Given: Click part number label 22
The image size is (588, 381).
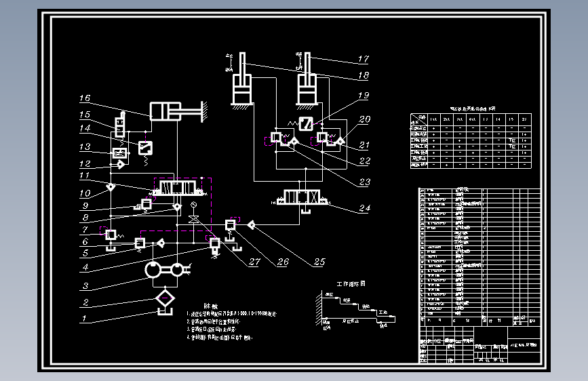Looking at the screenshot, I should click(x=364, y=161).
